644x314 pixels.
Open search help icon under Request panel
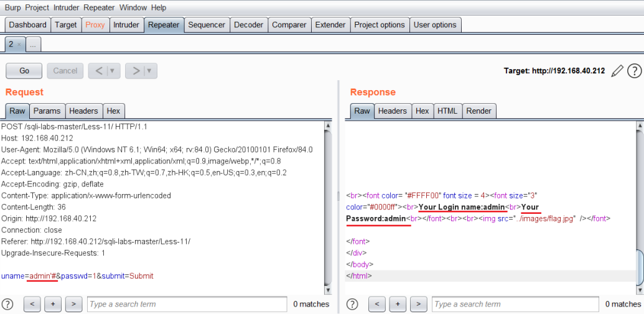(8, 304)
